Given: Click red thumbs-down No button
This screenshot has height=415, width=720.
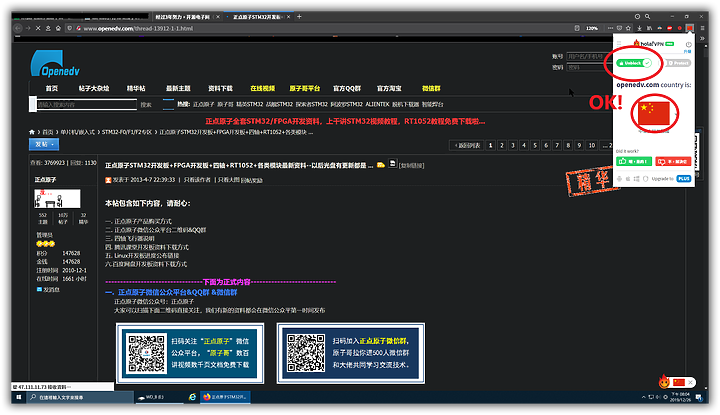Looking at the screenshot, I should coord(673,161).
